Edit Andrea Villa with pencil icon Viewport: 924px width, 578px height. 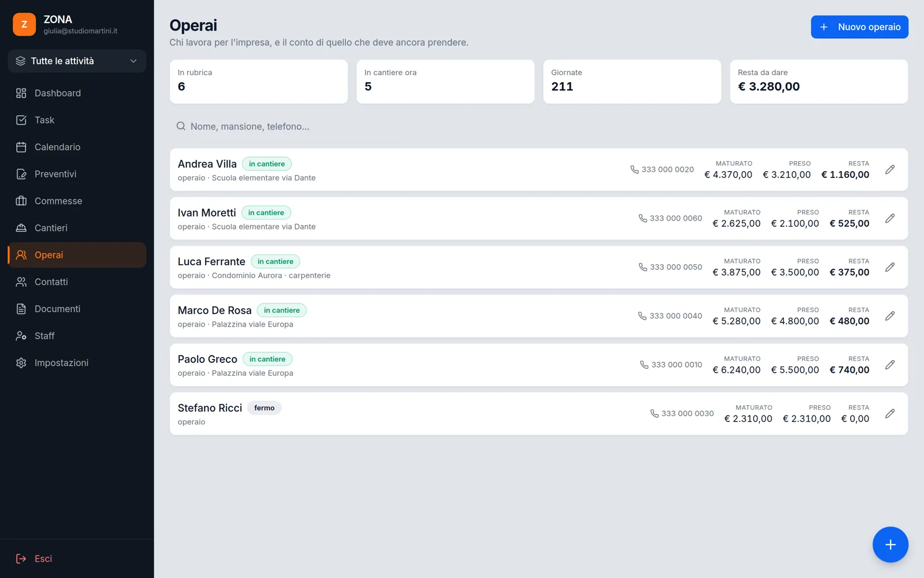point(890,169)
